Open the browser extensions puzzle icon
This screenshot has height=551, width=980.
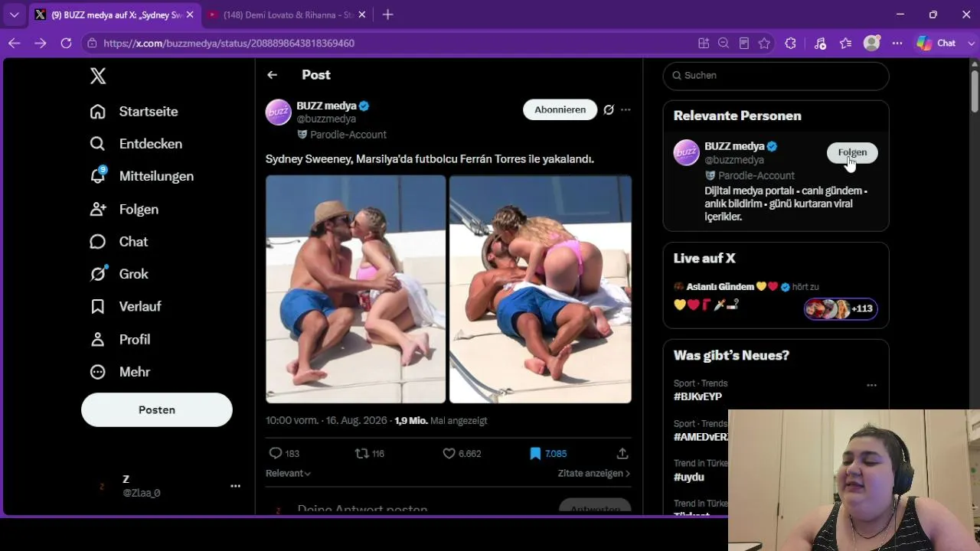pyautogui.click(x=791, y=44)
